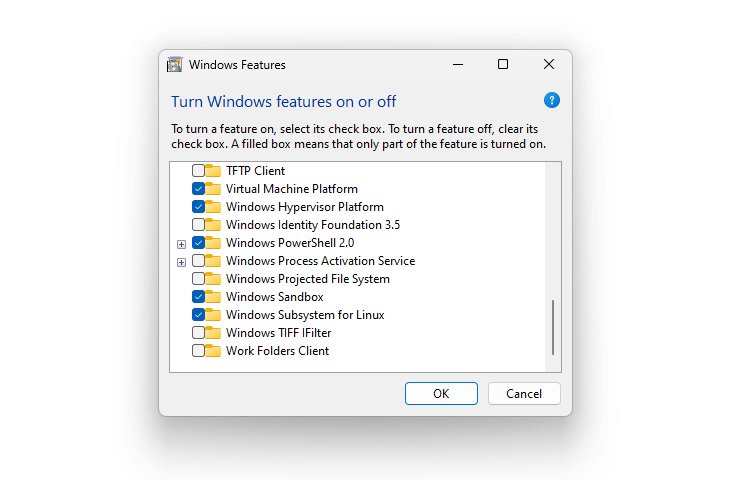Enable the TFTP Client checkbox
733x480 pixels.
[198, 171]
